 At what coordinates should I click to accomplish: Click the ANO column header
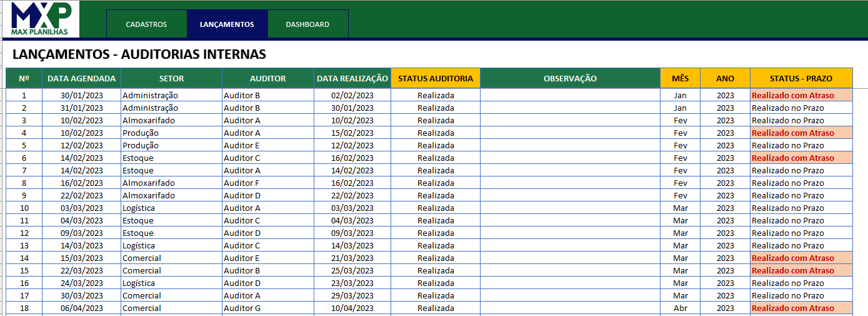[726, 78]
